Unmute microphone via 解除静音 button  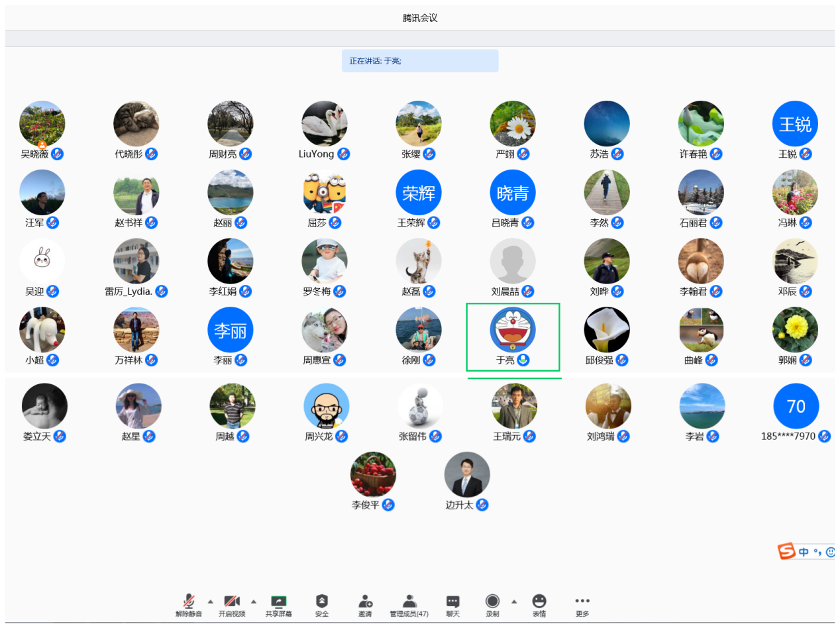[189, 602]
